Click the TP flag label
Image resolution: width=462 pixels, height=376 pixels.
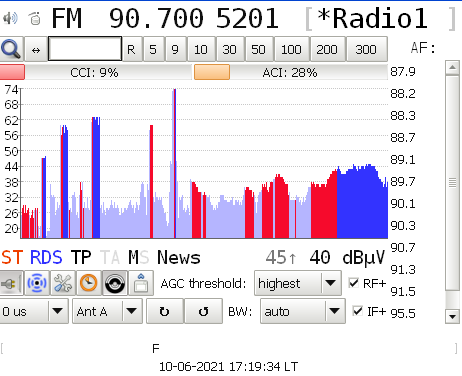(81, 258)
